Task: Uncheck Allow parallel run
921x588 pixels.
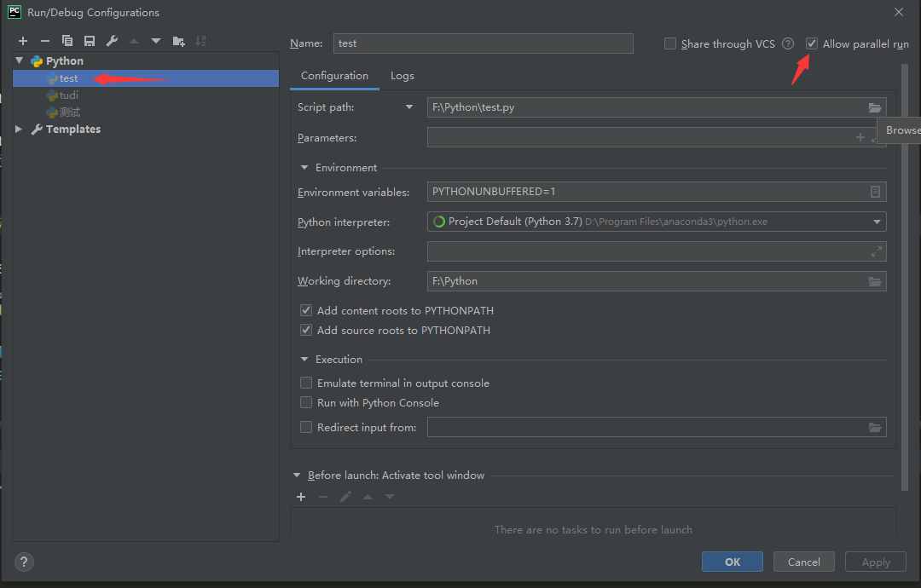Action: 812,44
